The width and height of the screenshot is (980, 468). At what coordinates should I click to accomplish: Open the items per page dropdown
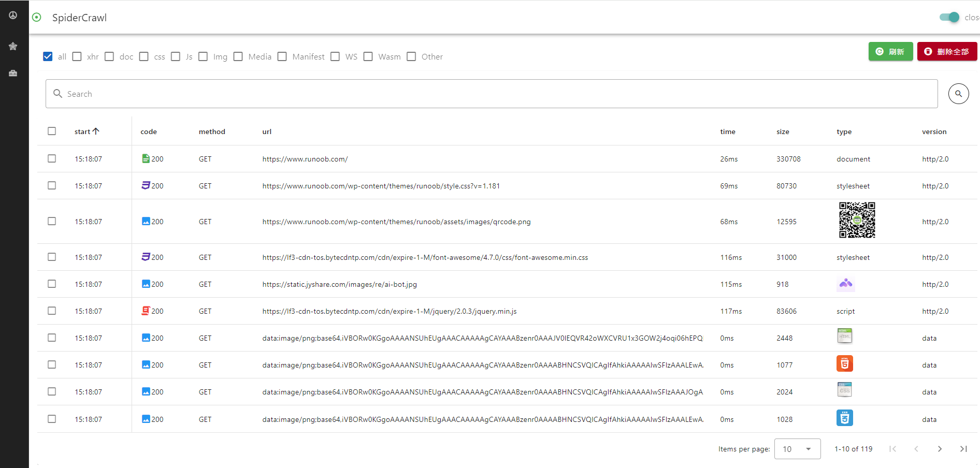797,449
